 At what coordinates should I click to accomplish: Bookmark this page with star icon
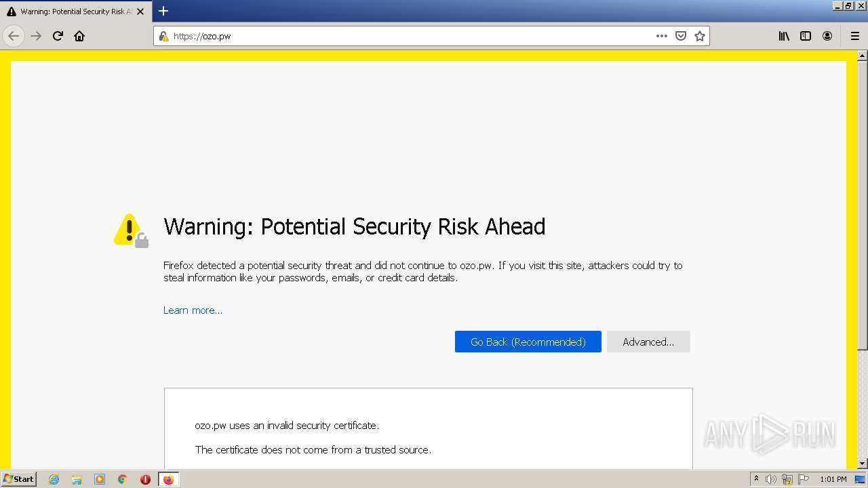pyautogui.click(x=700, y=36)
